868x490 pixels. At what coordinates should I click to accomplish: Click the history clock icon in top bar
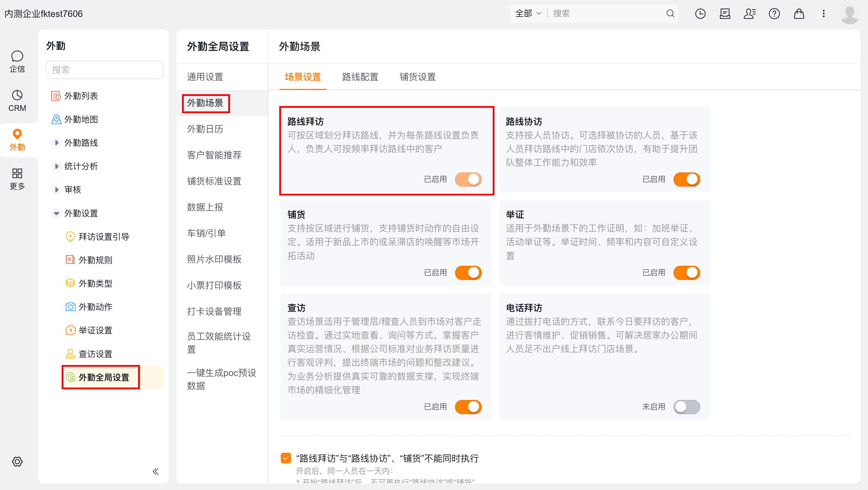click(x=700, y=13)
